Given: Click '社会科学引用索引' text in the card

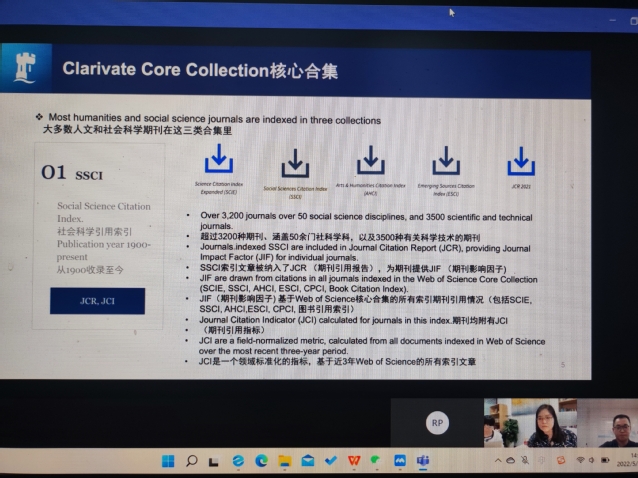Looking at the screenshot, I should tap(94, 231).
